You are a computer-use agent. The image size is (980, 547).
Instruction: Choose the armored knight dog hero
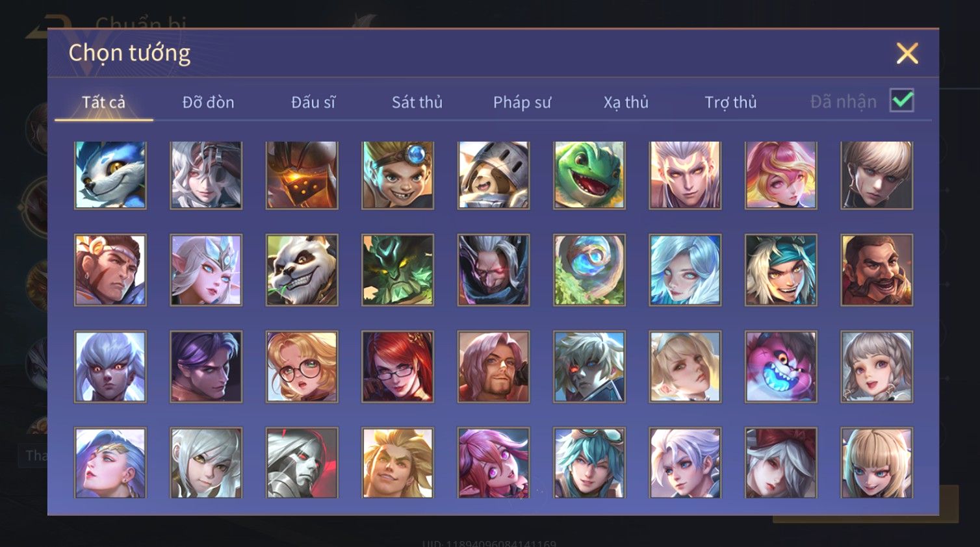tap(494, 175)
